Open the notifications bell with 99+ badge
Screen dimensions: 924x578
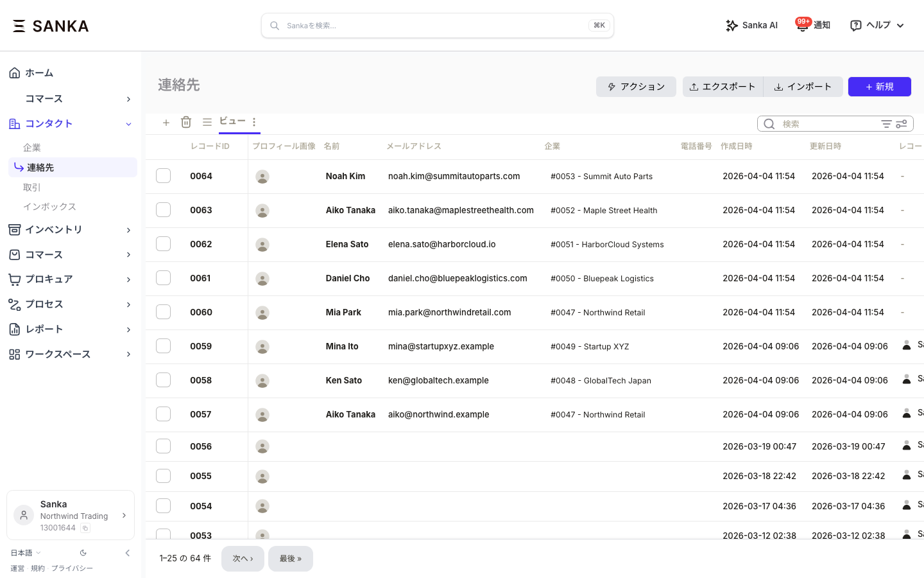[x=803, y=26]
